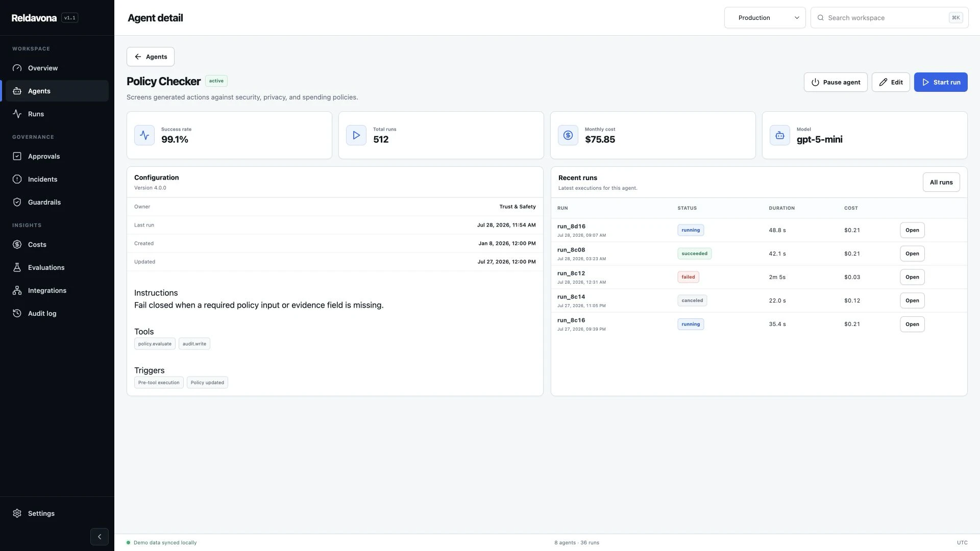Open run_8c12 with its Open button
The height and width of the screenshot is (551, 980).
click(912, 277)
